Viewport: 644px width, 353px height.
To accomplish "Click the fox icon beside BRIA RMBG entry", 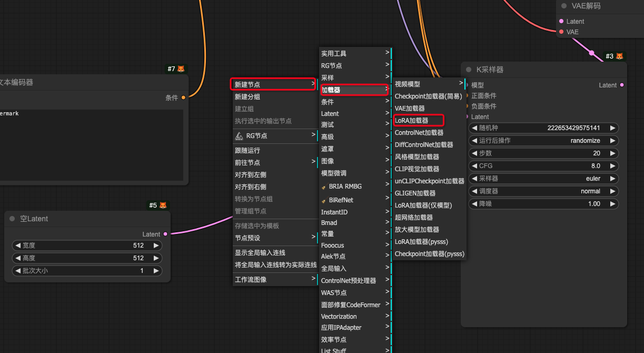I will coord(325,187).
